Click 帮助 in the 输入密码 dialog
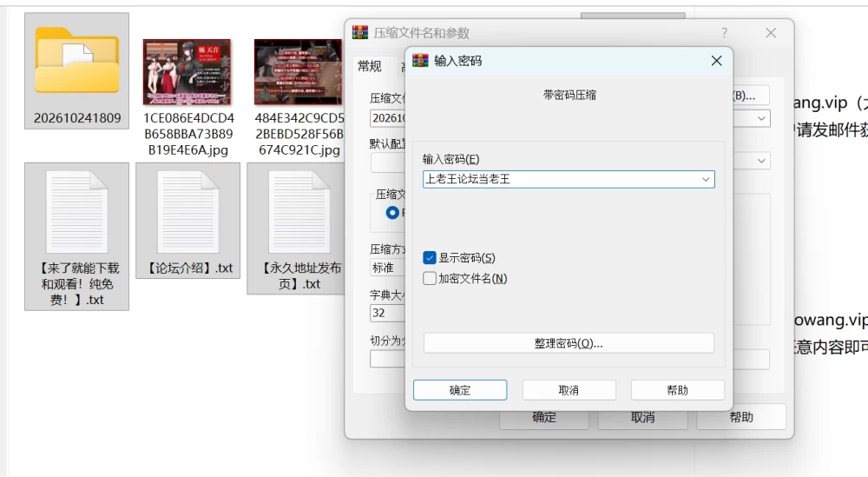The image size is (868, 477). [x=678, y=390]
